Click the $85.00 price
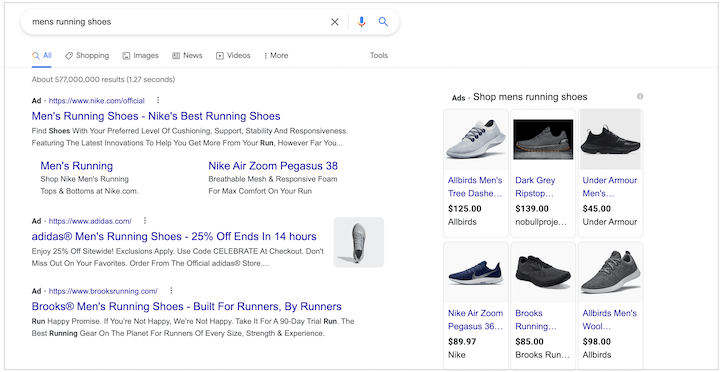 [529, 342]
